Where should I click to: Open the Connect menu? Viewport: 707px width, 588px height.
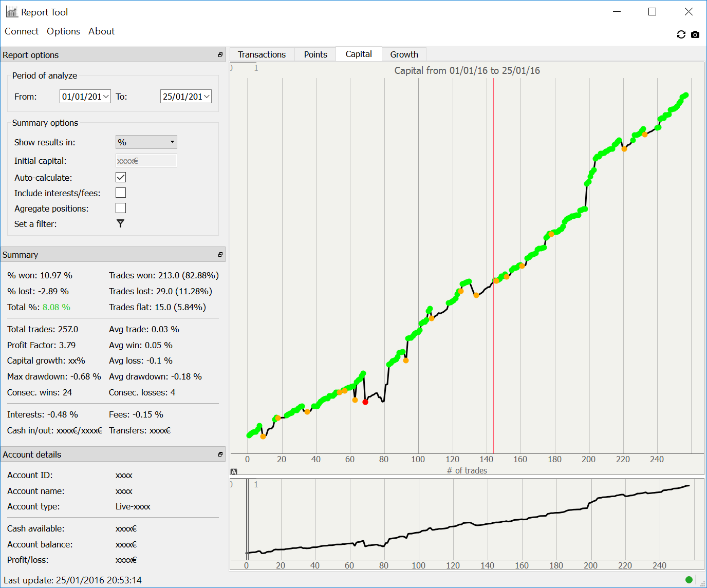click(22, 31)
